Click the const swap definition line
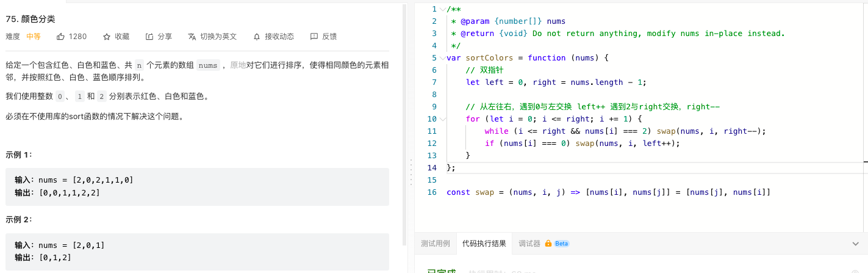868x273 pixels. (608, 192)
